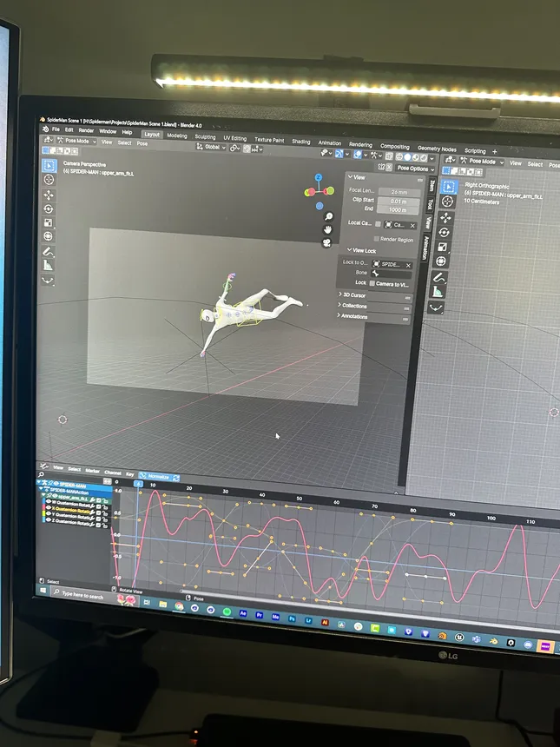Enable Lock Camera to View checkbox
560x747 pixels.
372,283
